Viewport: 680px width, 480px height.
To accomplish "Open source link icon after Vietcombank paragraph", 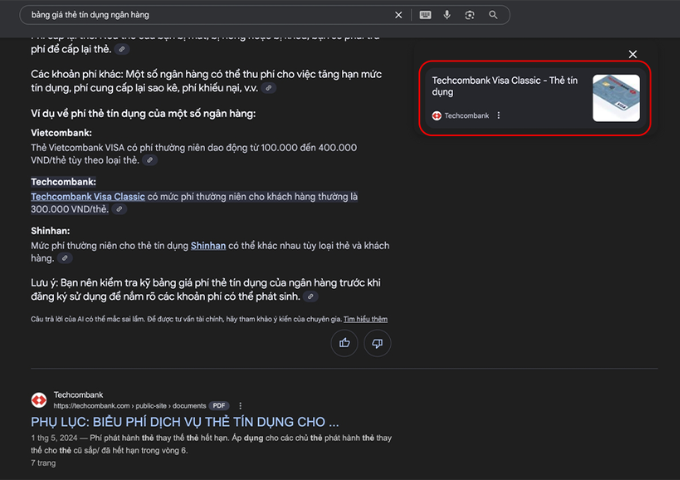I will click(x=150, y=160).
